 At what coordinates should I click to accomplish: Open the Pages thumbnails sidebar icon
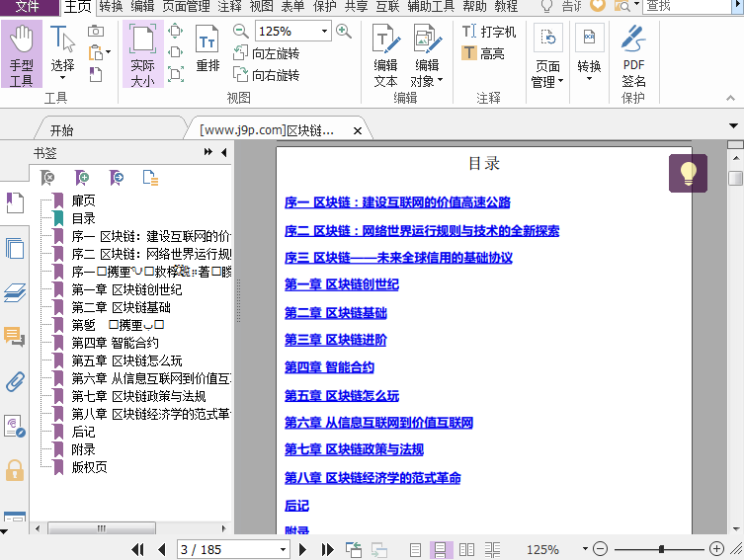[x=15, y=249]
